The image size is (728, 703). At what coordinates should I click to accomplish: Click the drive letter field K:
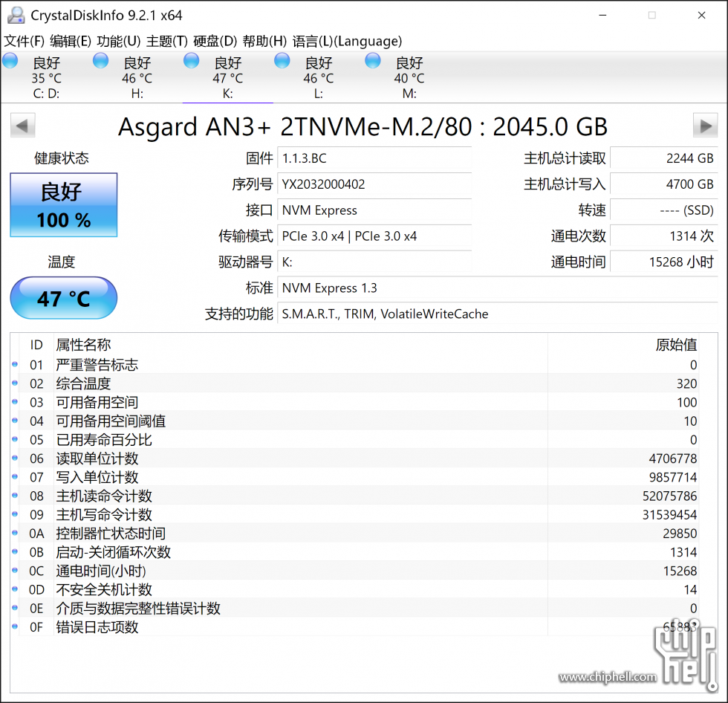pyautogui.click(x=374, y=262)
